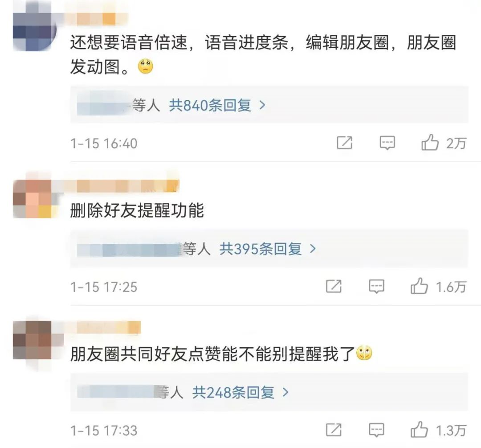The height and width of the screenshot is (448, 481).
Task: Share the comment posted at 1-15 16:40
Action: click(344, 143)
